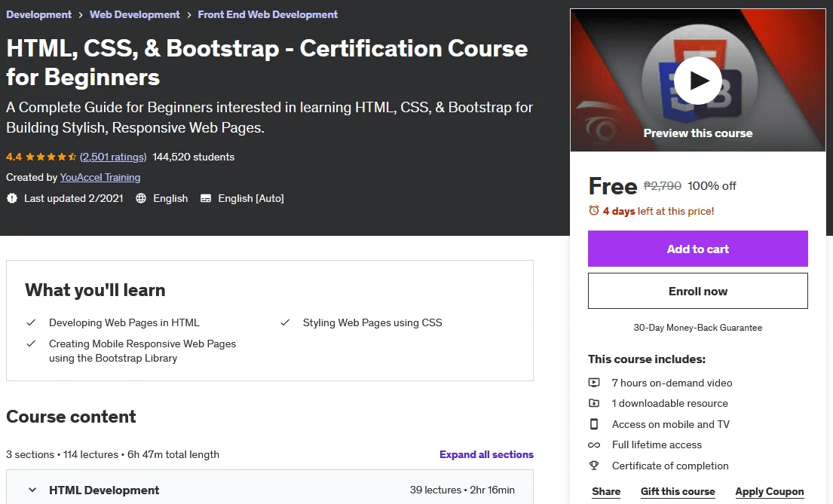Image resolution: width=833 pixels, height=504 pixels.
Task: Click the course title heading
Action: click(x=267, y=63)
